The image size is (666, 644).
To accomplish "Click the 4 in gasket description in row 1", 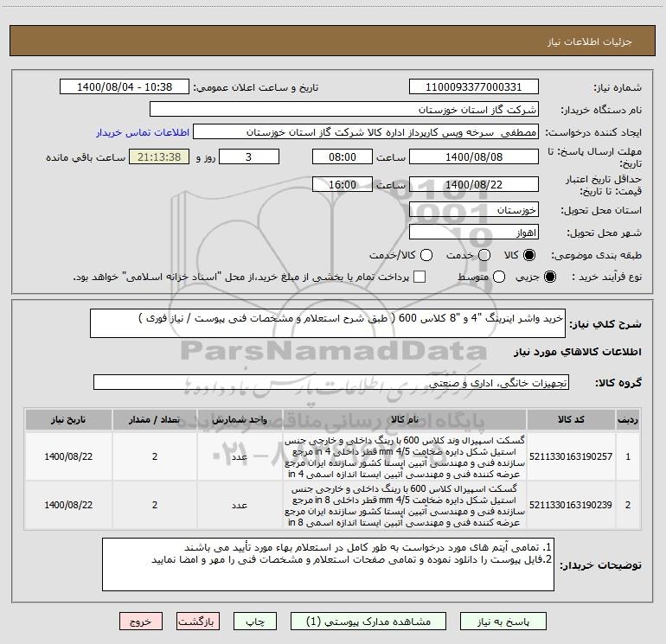I will point(405,456).
